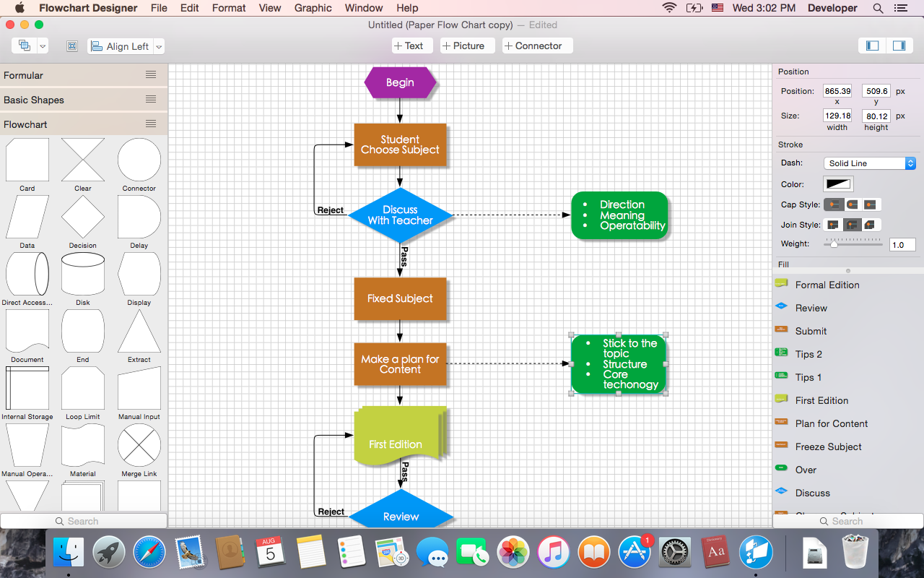
Task: Select the Tips 2 layer row
Action: pos(848,354)
